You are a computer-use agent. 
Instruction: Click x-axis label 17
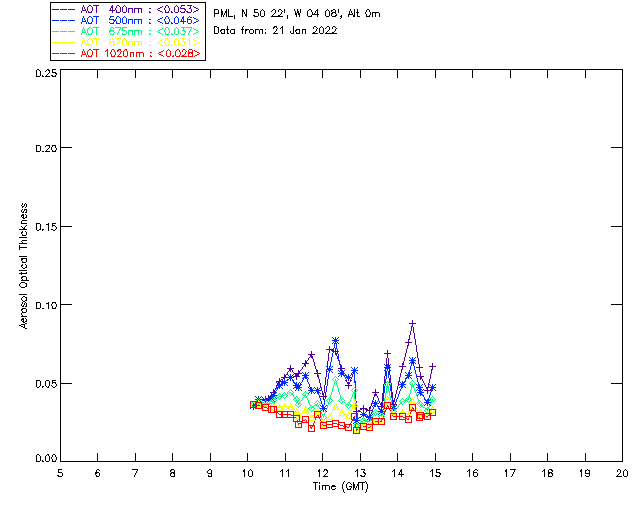pos(510,473)
